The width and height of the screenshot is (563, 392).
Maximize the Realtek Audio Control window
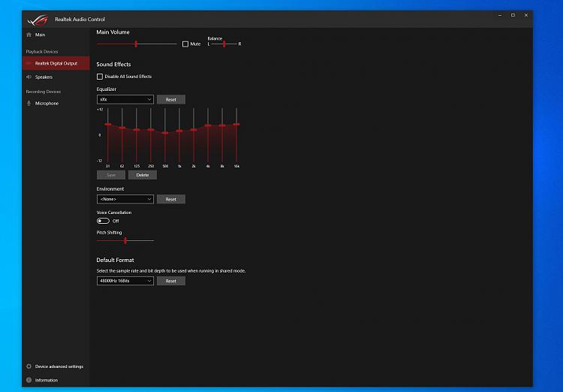pos(513,15)
